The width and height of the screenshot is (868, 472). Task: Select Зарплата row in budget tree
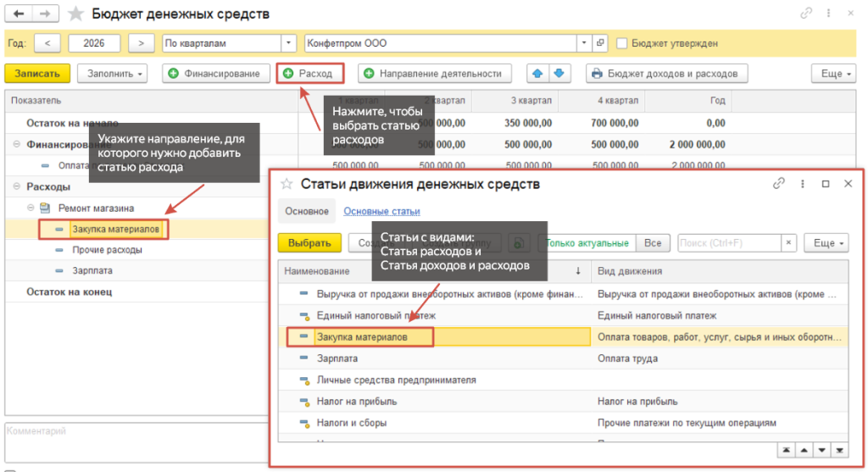[92, 270]
